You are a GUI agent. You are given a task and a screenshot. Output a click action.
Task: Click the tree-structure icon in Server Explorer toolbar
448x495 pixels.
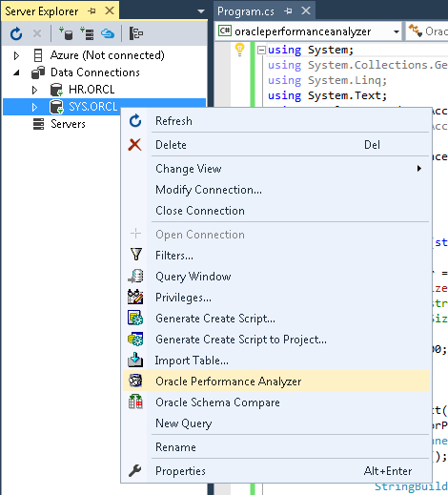[x=136, y=33]
